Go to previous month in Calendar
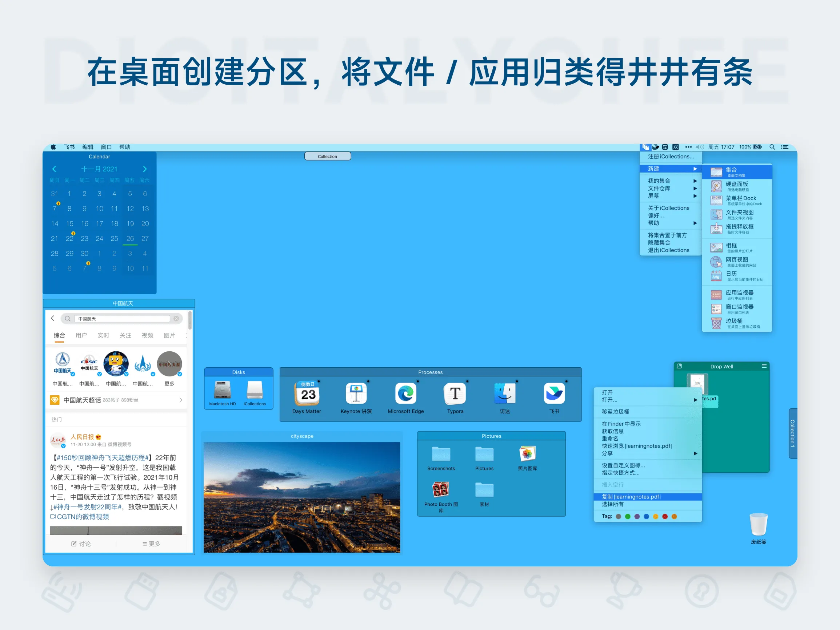 point(54,169)
